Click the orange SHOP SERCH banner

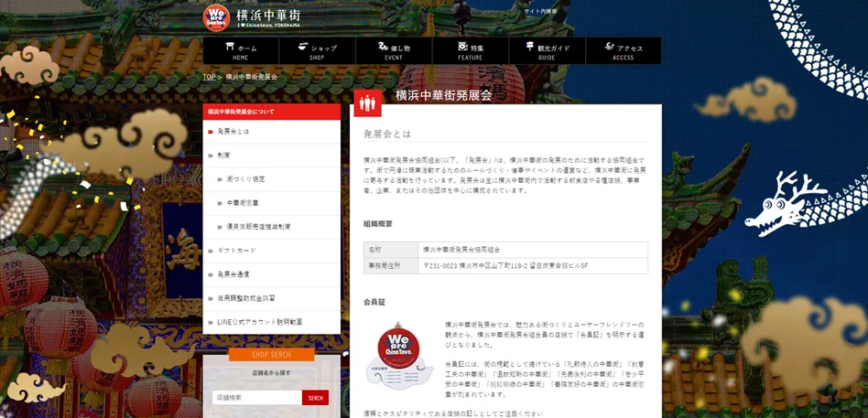[271, 355]
